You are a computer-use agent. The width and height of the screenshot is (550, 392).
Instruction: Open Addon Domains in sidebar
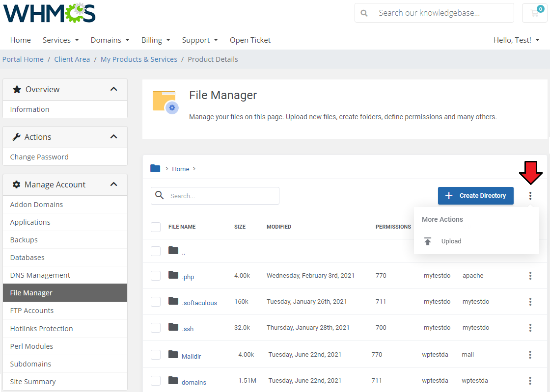(65, 205)
